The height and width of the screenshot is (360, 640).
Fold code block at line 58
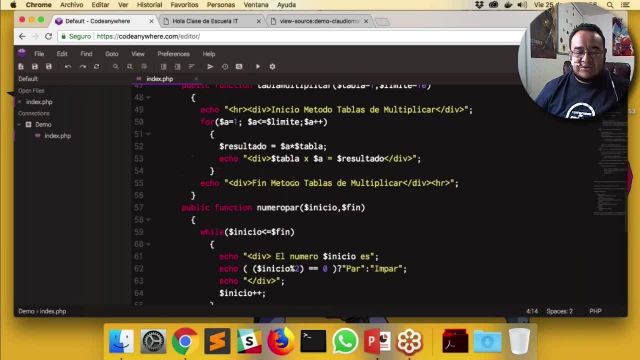[x=148, y=220]
